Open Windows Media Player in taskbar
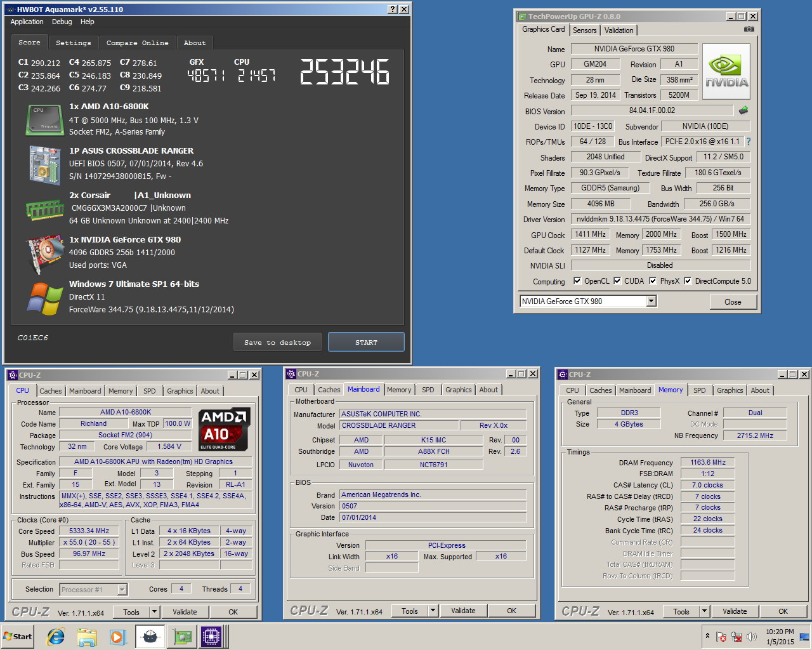The image size is (812, 650). (x=117, y=637)
